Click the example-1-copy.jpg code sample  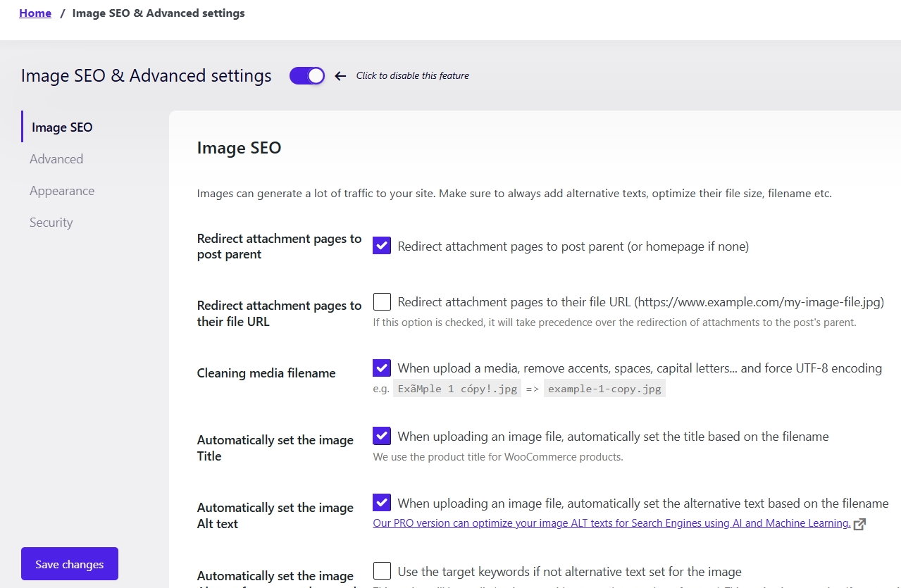tap(604, 389)
